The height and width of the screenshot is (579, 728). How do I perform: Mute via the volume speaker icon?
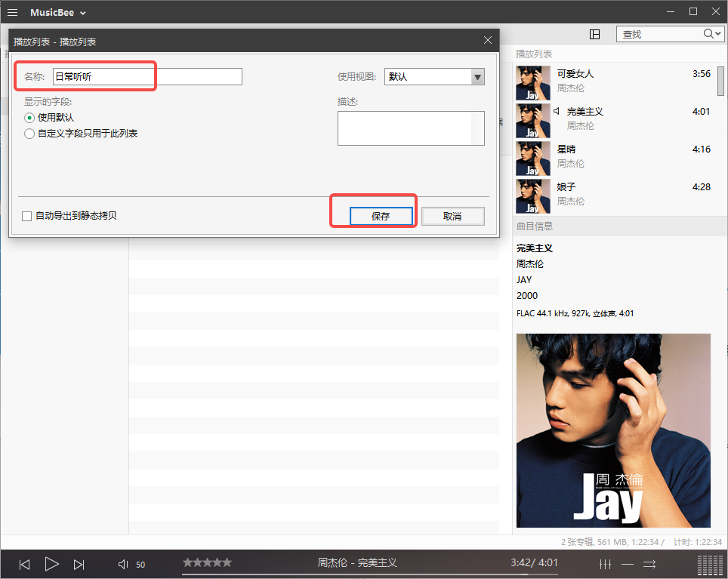coord(122,564)
